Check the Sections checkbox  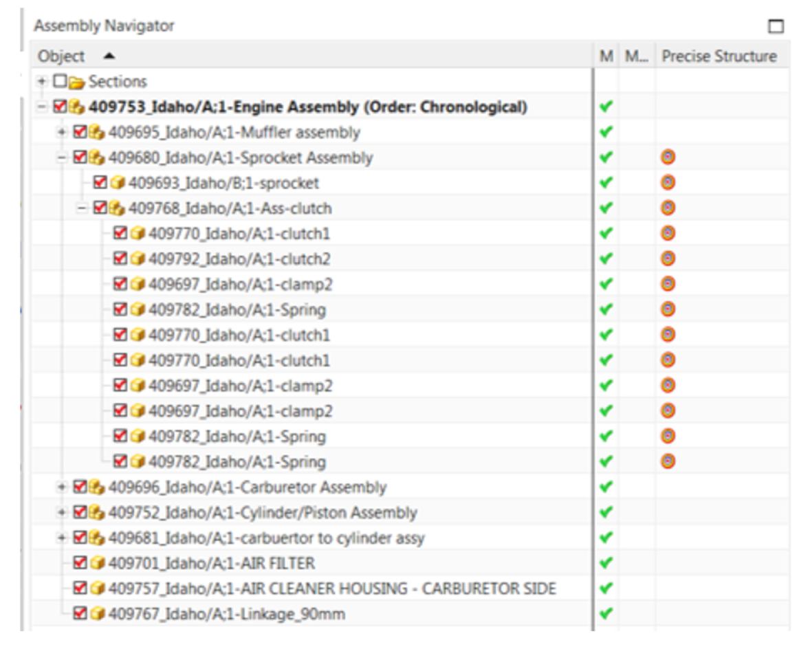60,81
